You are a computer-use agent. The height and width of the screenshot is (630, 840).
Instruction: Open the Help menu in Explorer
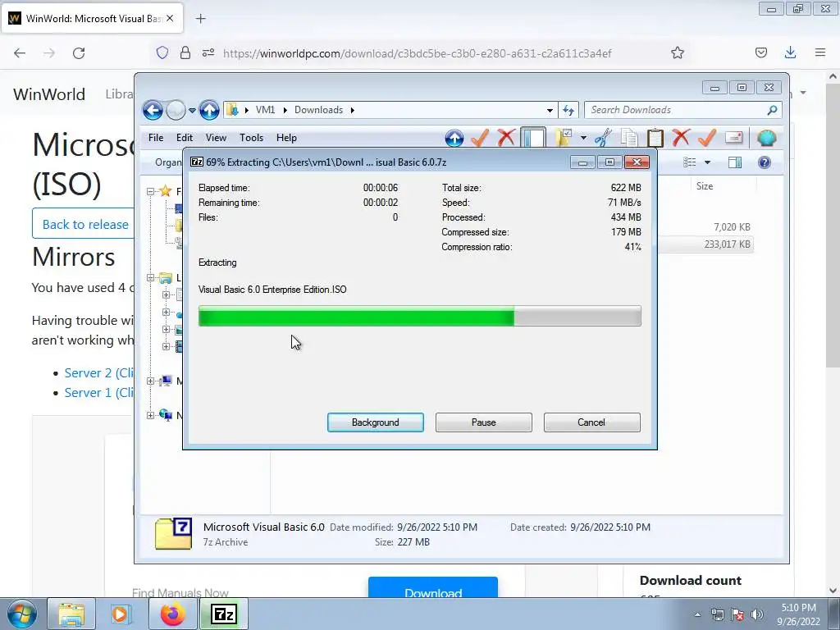coord(286,138)
